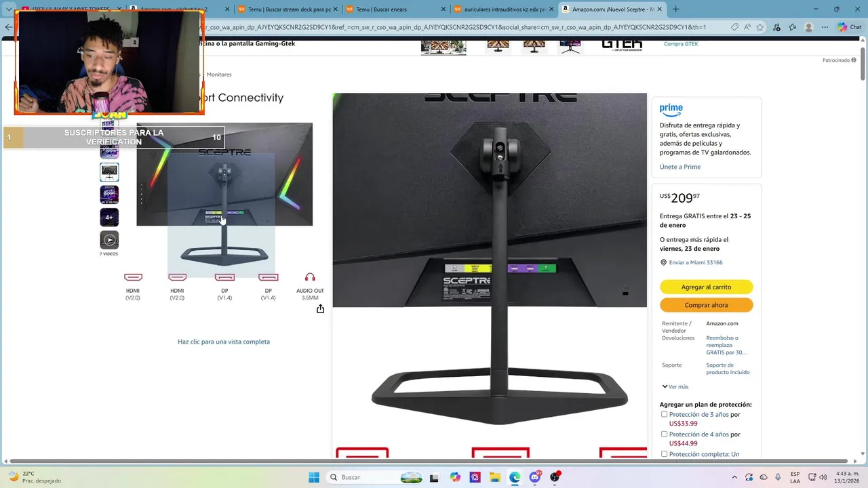
Task: Open the Windows Start menu
Action: tap(314, 477)
